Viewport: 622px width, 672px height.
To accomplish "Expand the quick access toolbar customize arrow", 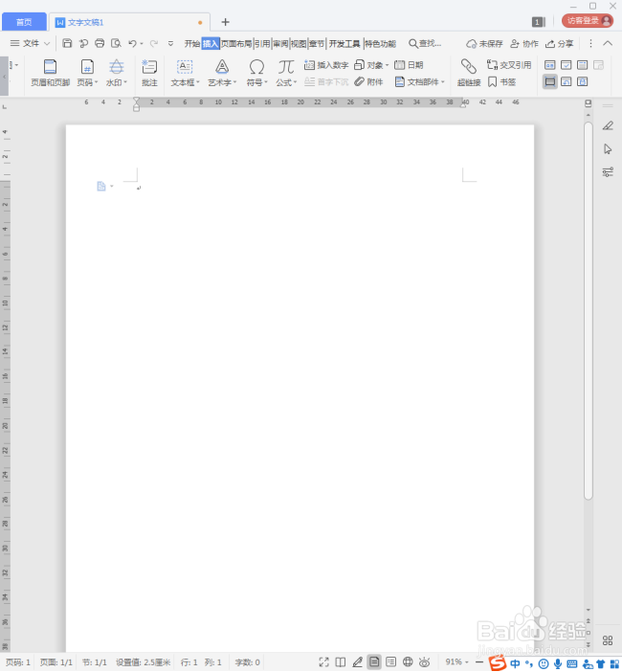I will 170,43.
